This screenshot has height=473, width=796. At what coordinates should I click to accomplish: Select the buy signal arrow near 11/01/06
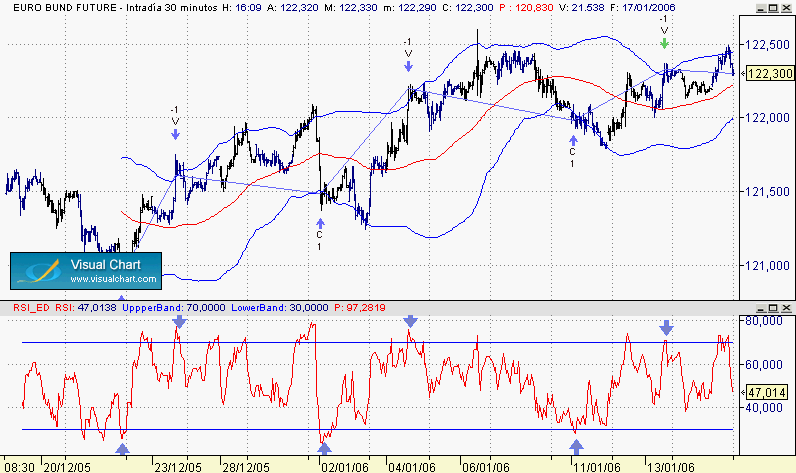coord(573,140)
